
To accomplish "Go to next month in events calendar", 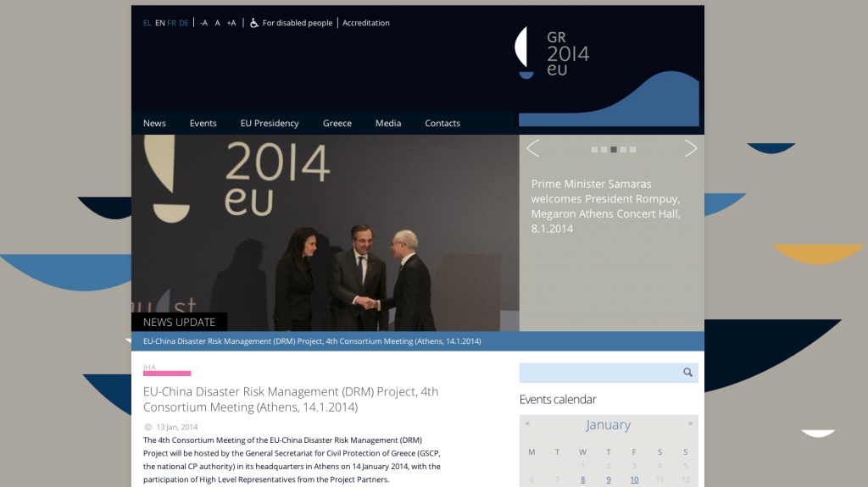I will coord(690,423).
